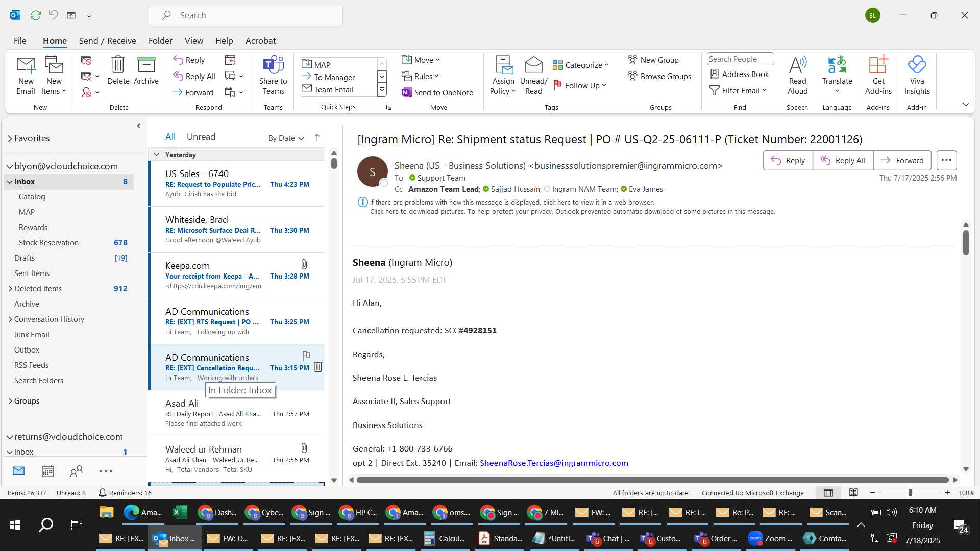This screenshot has height=551, width=980.
Task: Open the Acrobat tab
Action: pos(260,41)
